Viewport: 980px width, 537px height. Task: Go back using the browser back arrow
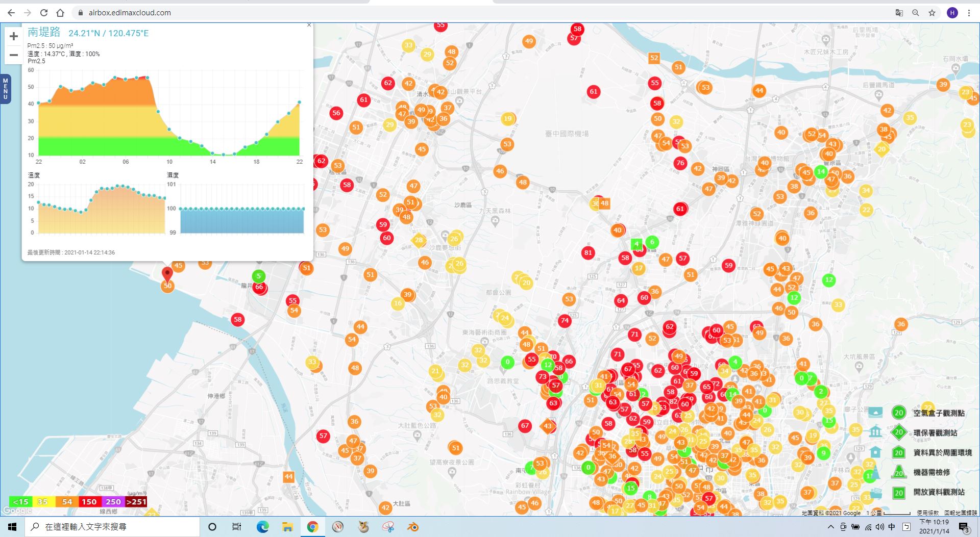11,13
